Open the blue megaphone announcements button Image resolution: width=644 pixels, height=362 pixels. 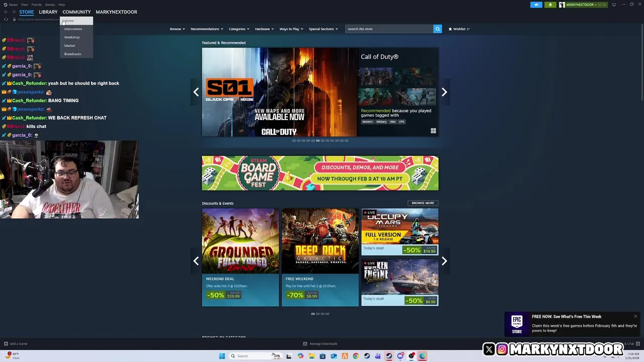(536, 5)
